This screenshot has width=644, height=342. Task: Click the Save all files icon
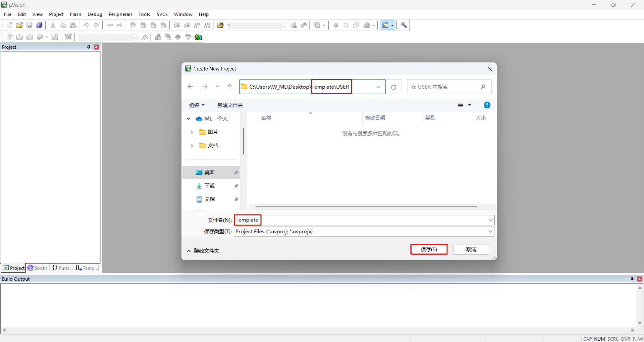(40, 25)
